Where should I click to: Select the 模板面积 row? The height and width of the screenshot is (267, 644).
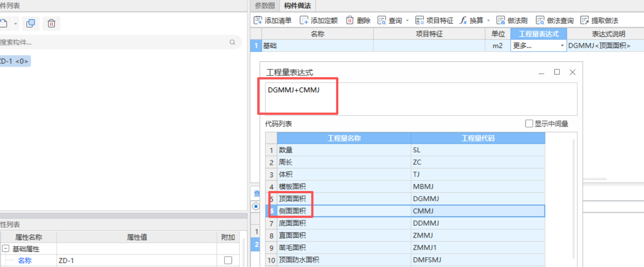point(405,187)
